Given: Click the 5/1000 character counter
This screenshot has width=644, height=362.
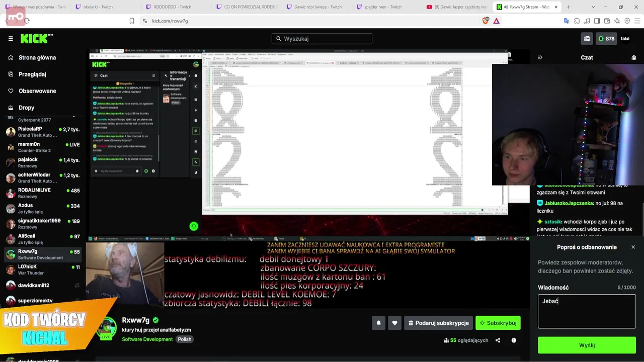Looking at the screenshot, I should click(626, 288).
